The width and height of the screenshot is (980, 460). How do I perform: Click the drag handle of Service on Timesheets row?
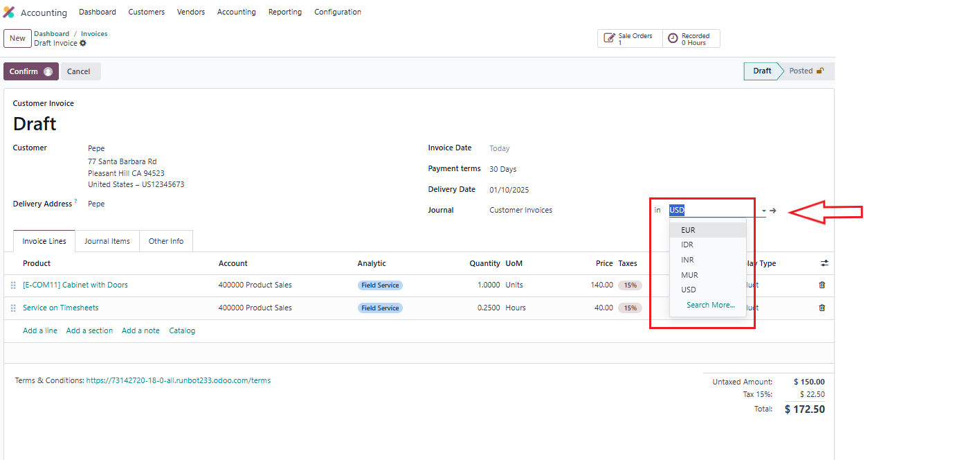[x=13, y=308]
